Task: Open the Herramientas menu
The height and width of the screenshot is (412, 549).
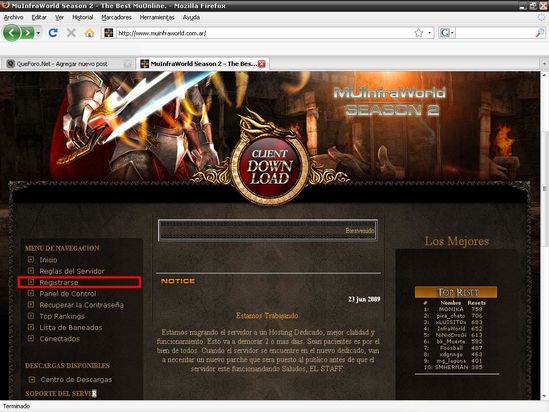Action: 157,17
